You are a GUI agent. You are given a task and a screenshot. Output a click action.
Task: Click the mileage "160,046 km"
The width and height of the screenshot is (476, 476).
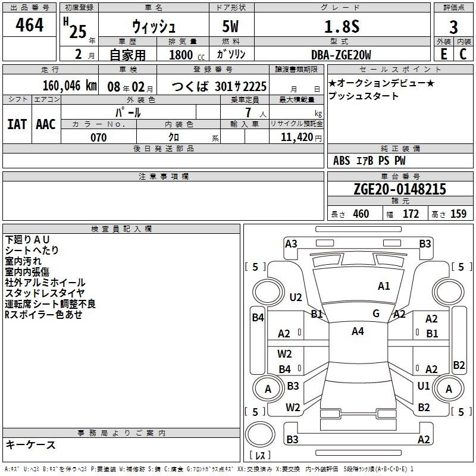[70, 86]
